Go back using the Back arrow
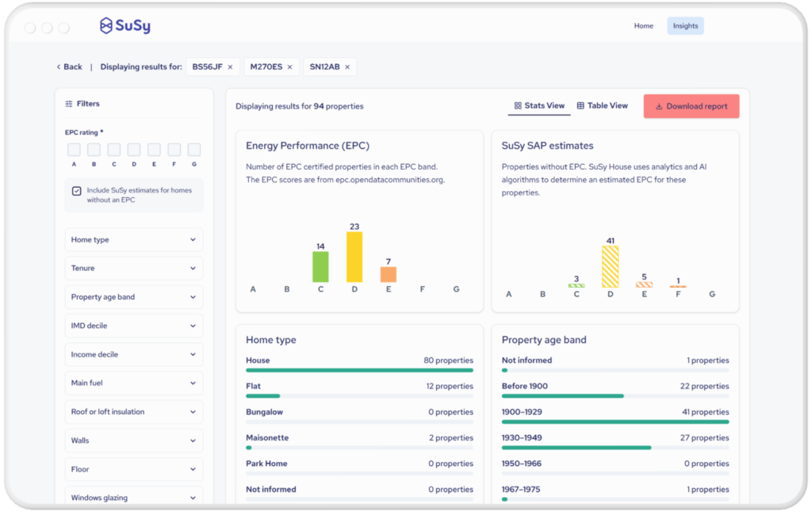812x512 pixels. tap(59, 67)
